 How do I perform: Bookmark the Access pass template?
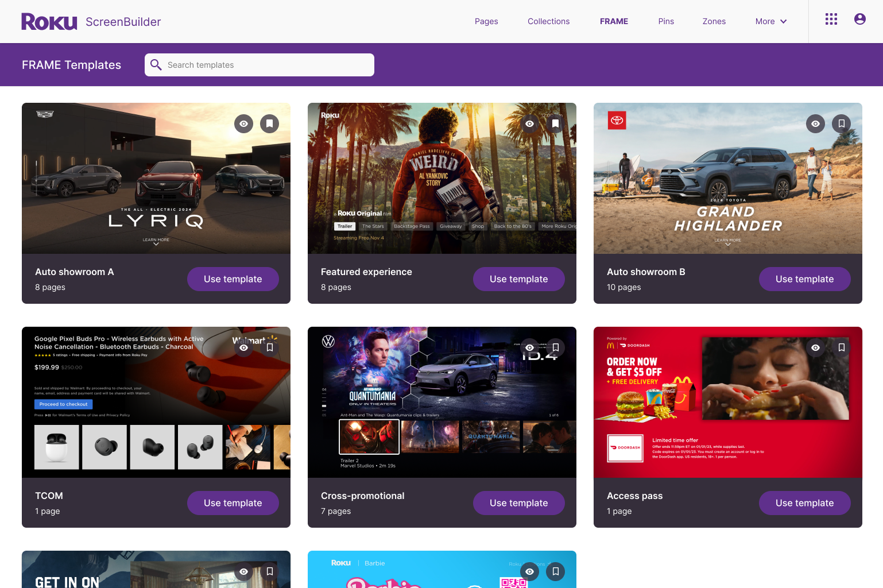coord(842,347)
